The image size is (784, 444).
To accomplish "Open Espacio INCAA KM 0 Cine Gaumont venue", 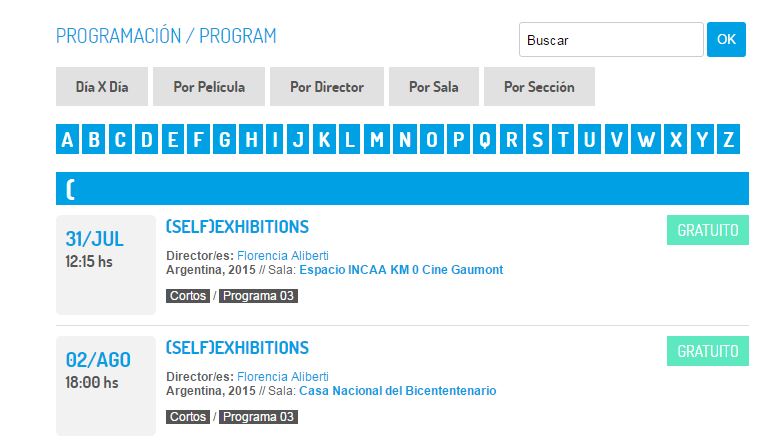I will pos(401,270).
